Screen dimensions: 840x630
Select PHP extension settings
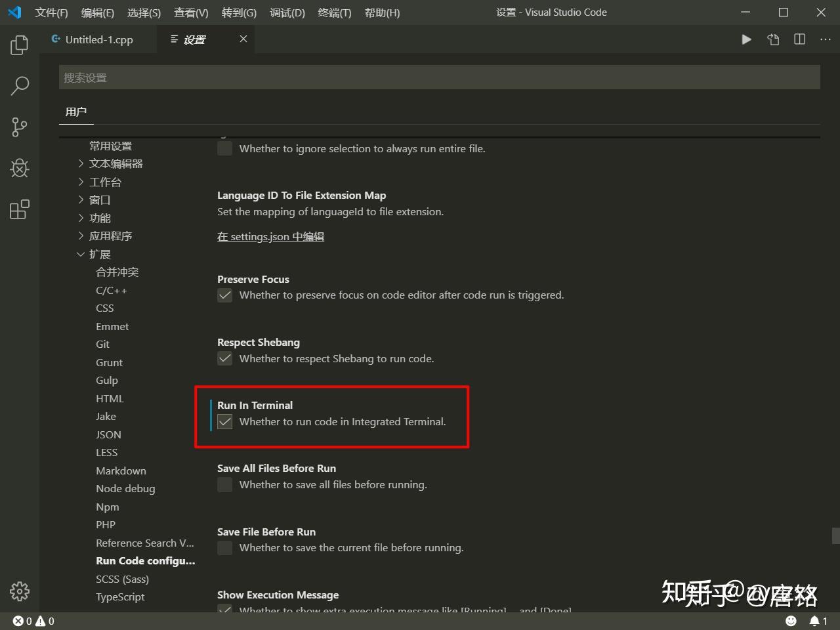(106, 524)
